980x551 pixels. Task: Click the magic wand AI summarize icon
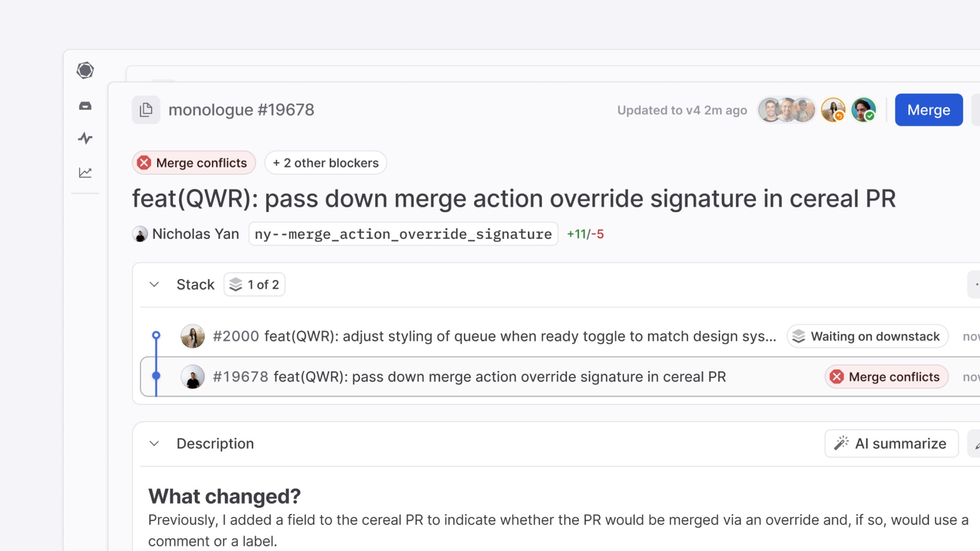(841, 443)
